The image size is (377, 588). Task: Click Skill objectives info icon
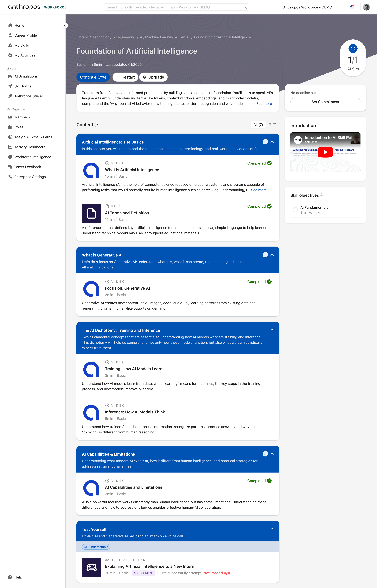(321, 195)
